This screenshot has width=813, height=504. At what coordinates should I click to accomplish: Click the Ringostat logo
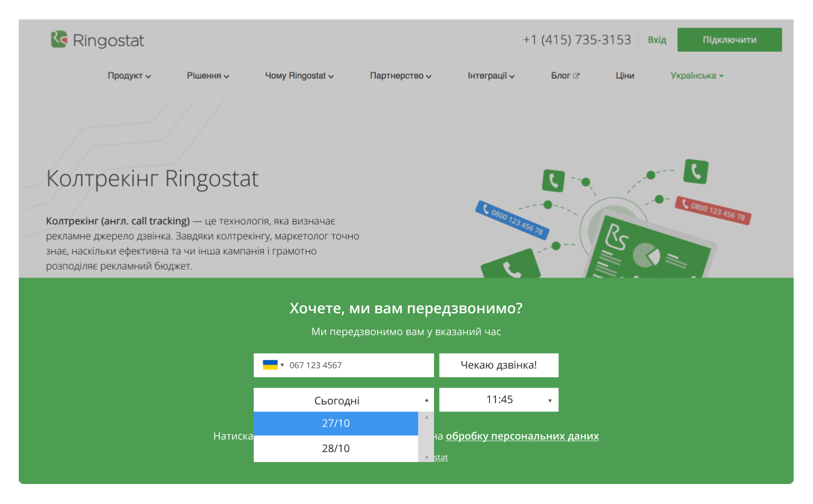click(98, 40)
